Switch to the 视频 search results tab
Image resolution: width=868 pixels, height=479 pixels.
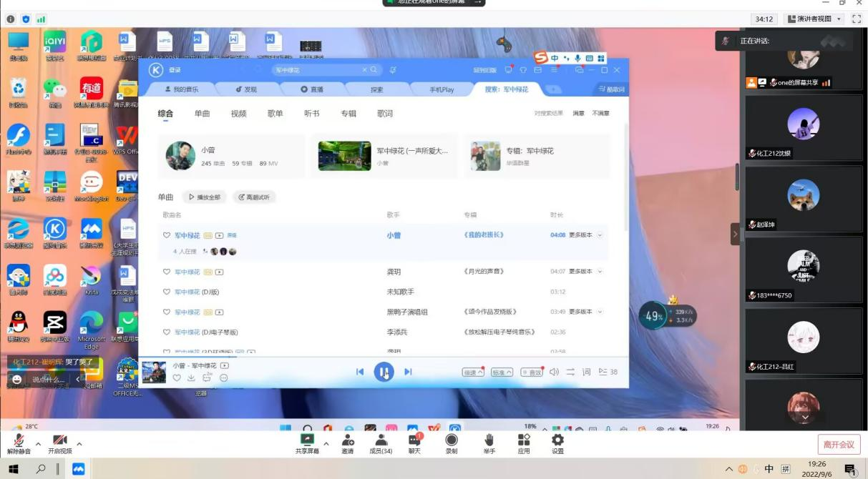coord(238,114)
